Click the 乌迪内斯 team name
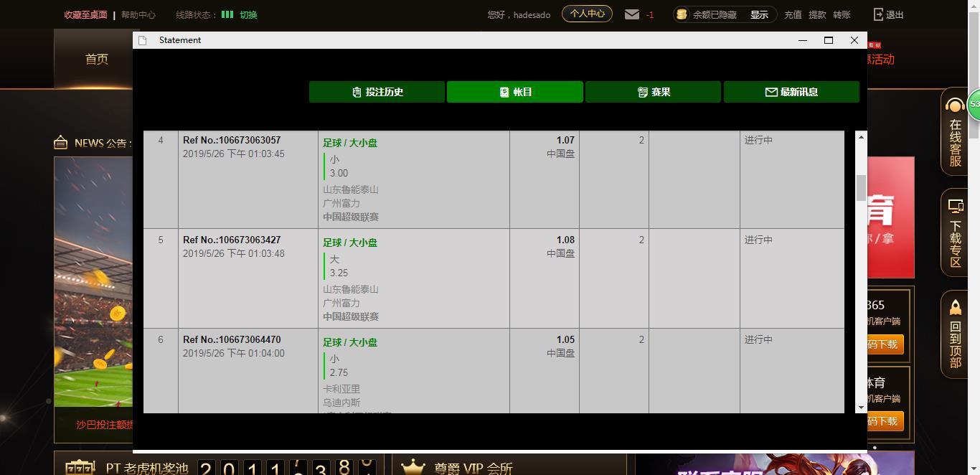 click(x=341, y=403)
